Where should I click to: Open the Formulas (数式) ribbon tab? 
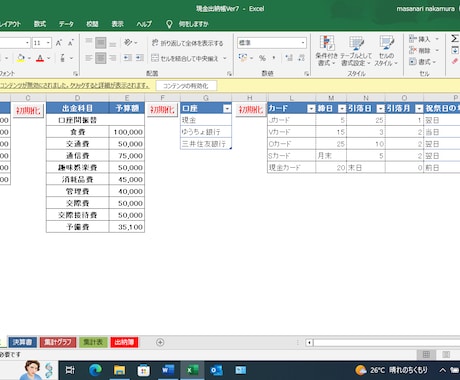(x=40, y=24)
